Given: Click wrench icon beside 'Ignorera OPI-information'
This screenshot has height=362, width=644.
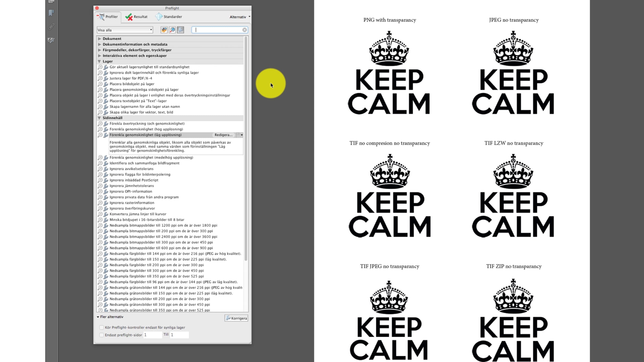Looking at the screenshot, I should pos(106,191).
